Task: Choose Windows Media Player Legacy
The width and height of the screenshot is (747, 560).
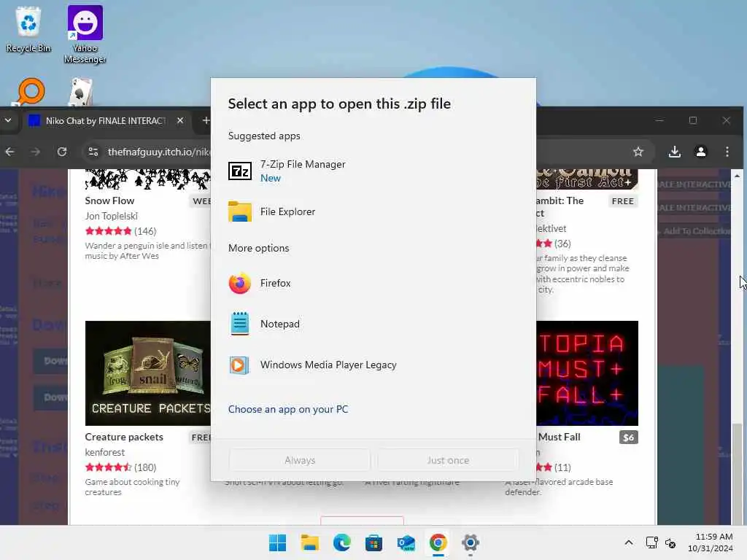Action: click(373, 365)
